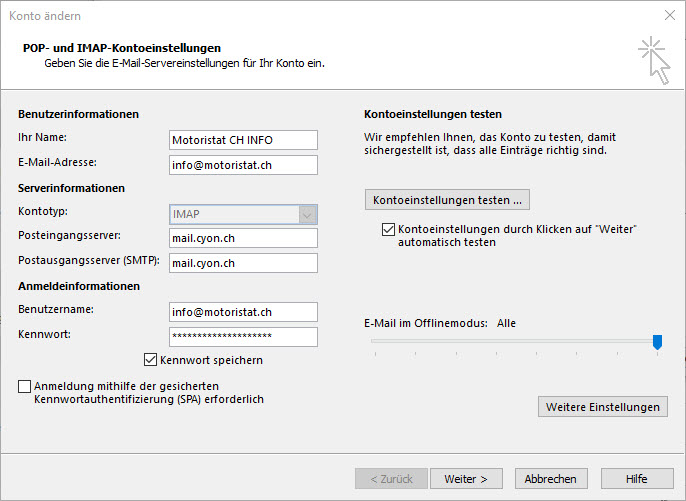This screenshot has height=501, width=686.
Task: Click the Konto ändern title bar
Action: (300, 15)
